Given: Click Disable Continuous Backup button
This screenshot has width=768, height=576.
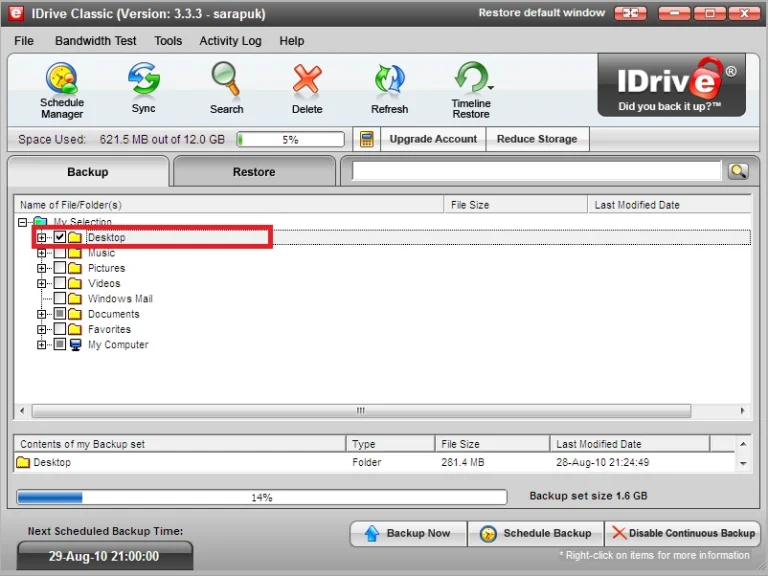Looking at the screenshot, I should [683, 533].
